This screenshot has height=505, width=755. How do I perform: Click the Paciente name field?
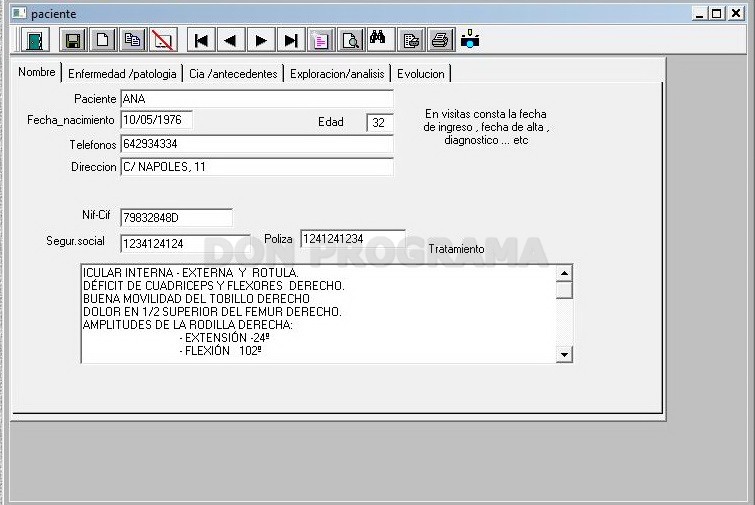click(x=257, y=99)
